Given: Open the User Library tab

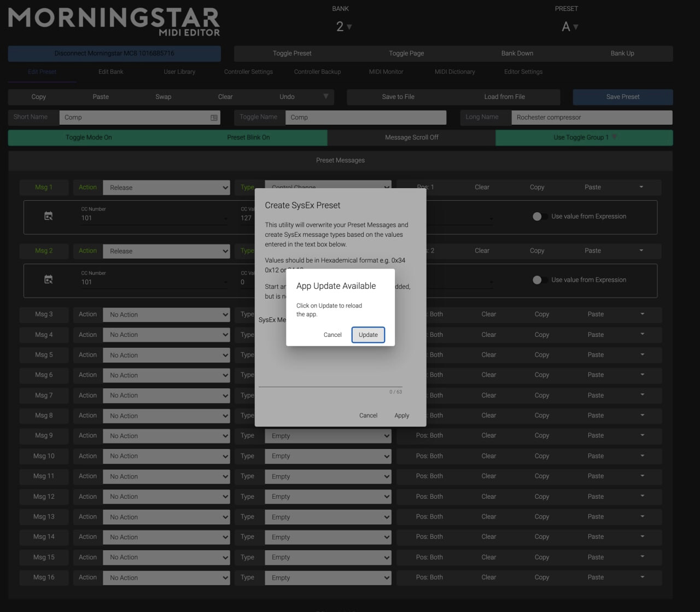Looking at the screenshot, I should (179, 72).
